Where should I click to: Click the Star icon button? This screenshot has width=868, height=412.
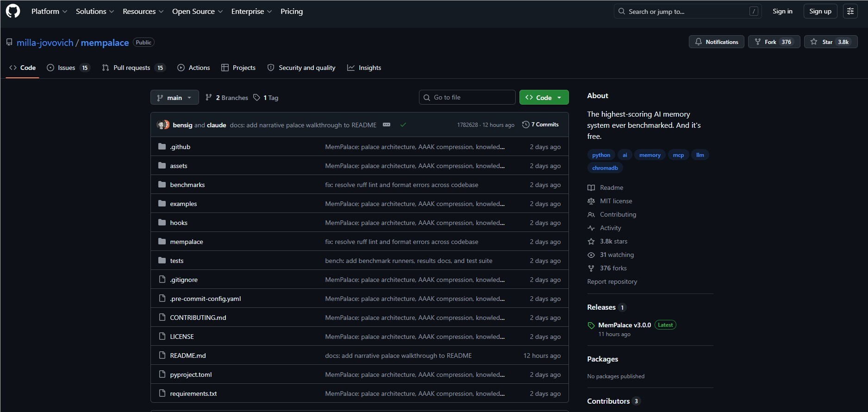(814, 42)
